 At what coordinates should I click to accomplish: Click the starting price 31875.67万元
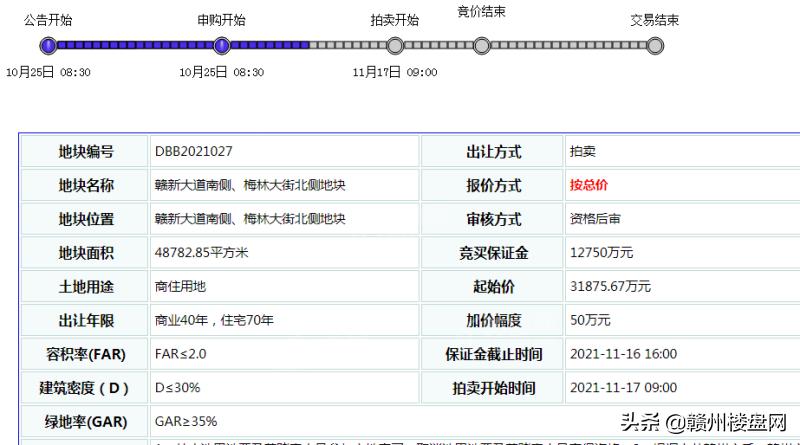click(x=610, y=286)
